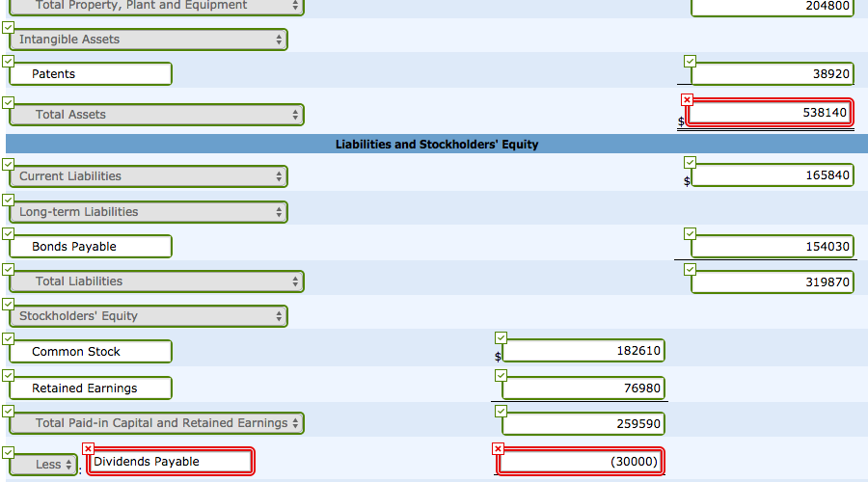Click green check icon above Retained Earnings amount

click(501, 375)
